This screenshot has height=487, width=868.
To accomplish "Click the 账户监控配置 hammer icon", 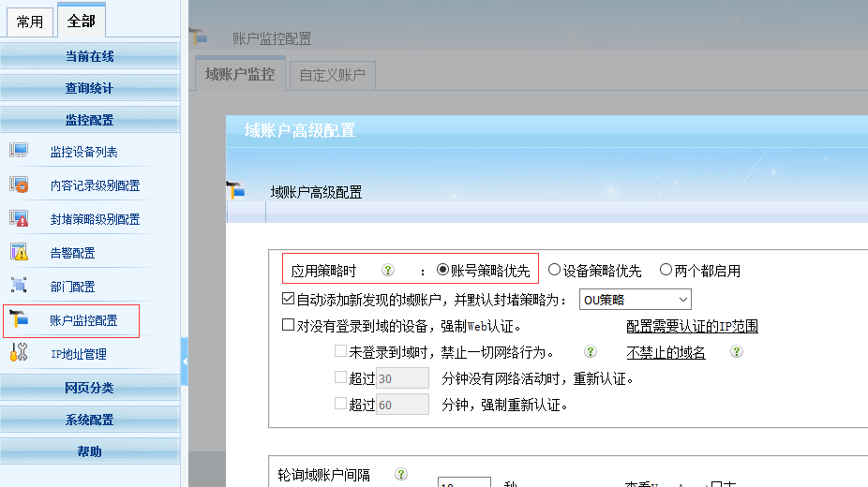I will [x=19, y=320].
